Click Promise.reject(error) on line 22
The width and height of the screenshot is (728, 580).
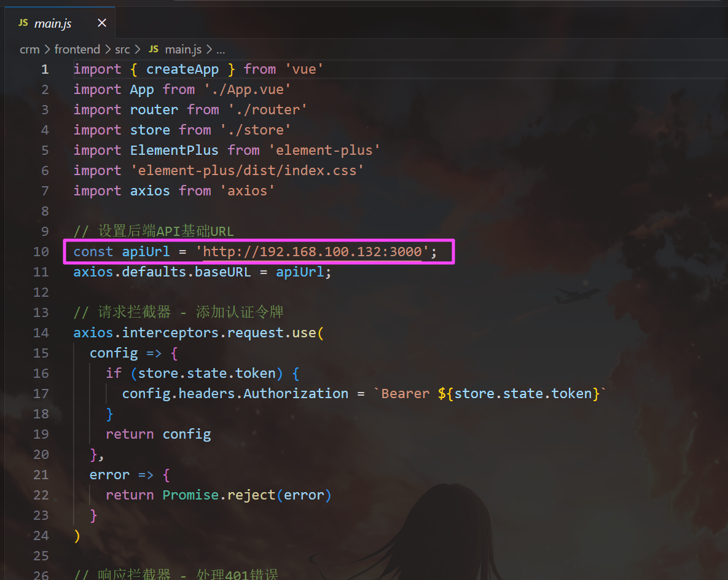[x=246, y=495]
